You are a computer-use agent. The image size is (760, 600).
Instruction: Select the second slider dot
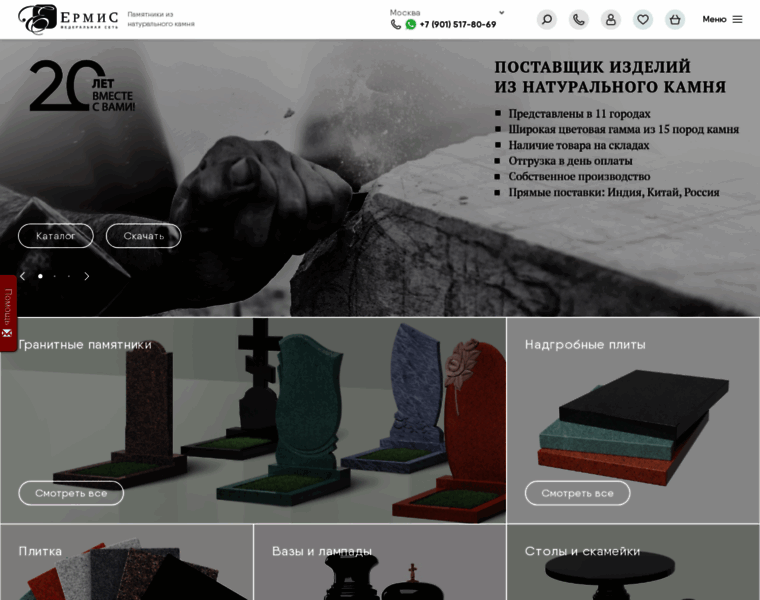(55, 276)
